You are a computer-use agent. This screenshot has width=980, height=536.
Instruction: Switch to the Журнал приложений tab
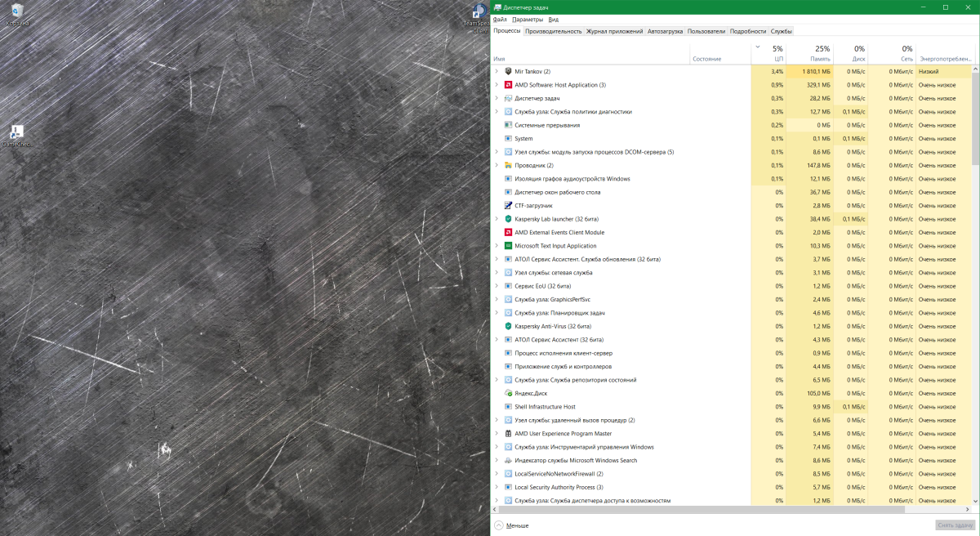(614, 31)
